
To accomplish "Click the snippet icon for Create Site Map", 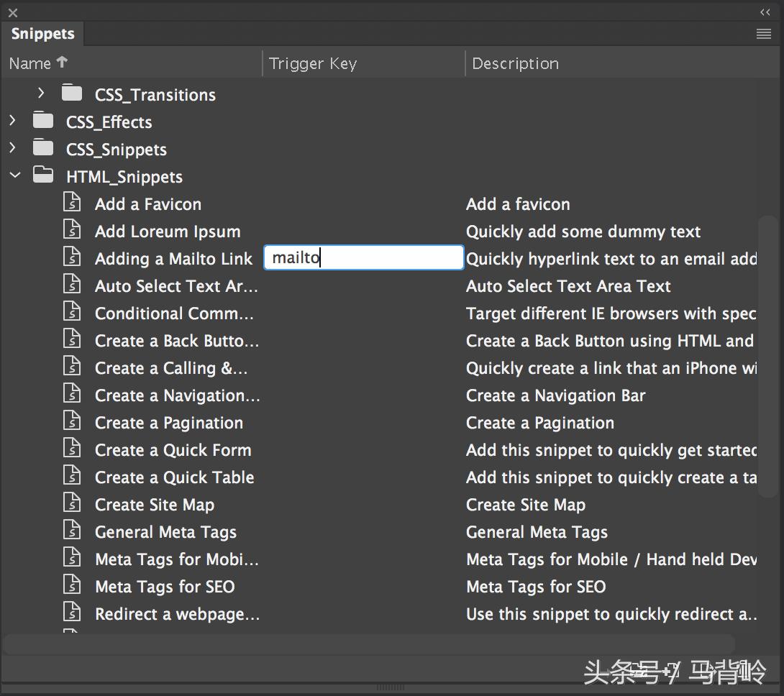I will pyautogui.click(x=72, y=503).
